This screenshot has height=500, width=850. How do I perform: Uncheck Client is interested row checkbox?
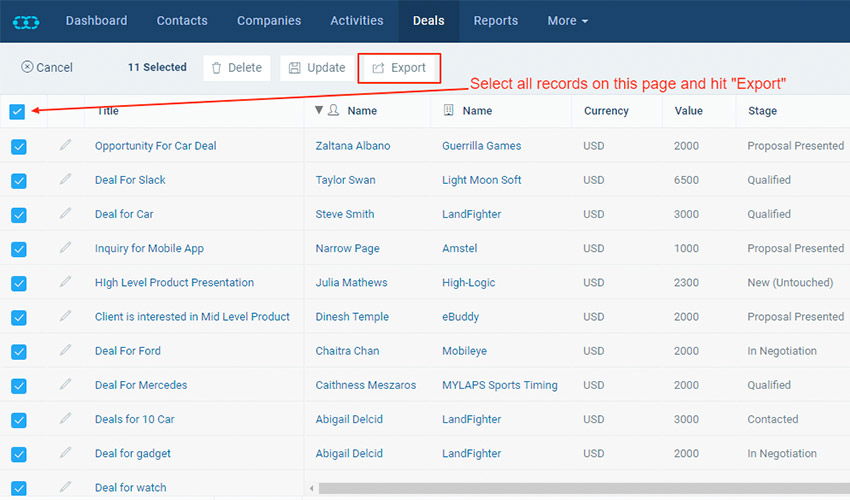(x=19, y=318)
